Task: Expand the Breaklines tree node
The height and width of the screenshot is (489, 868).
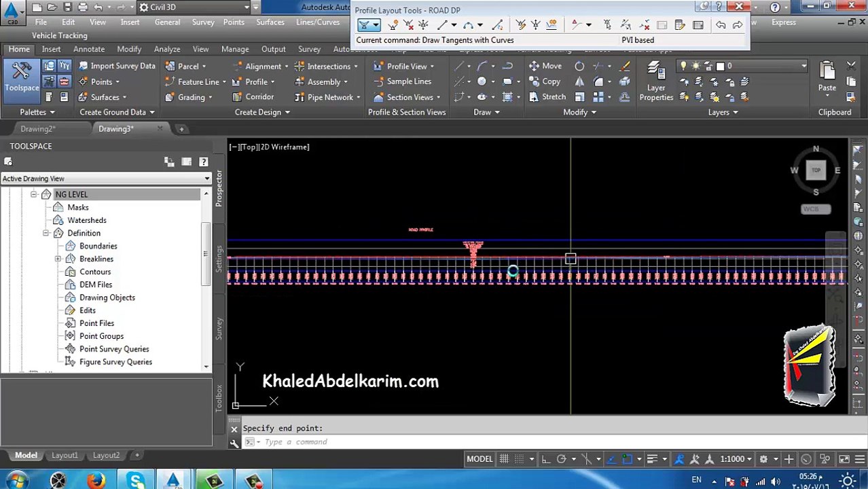Action: tap(58, 259)
